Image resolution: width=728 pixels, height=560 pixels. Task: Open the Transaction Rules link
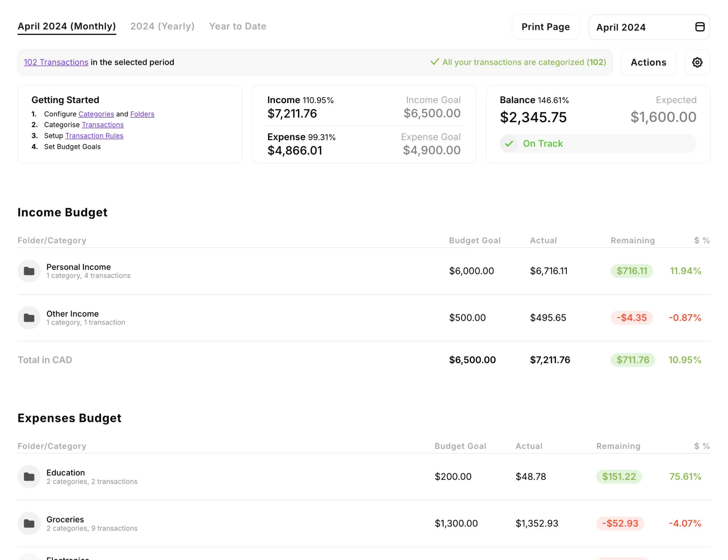point(94,136)
